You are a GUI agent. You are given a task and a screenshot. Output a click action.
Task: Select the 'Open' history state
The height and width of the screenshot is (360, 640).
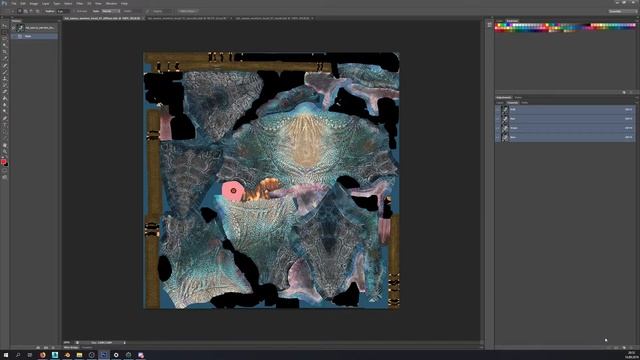coord(34,36)
